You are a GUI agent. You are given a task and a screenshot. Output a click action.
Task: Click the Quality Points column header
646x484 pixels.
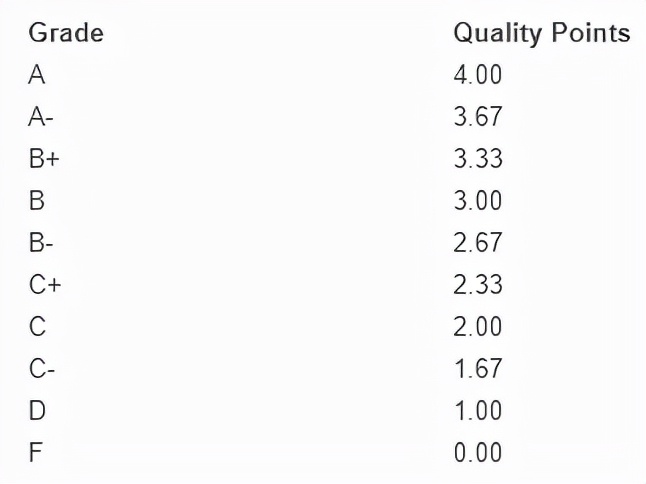click(541, 33)
